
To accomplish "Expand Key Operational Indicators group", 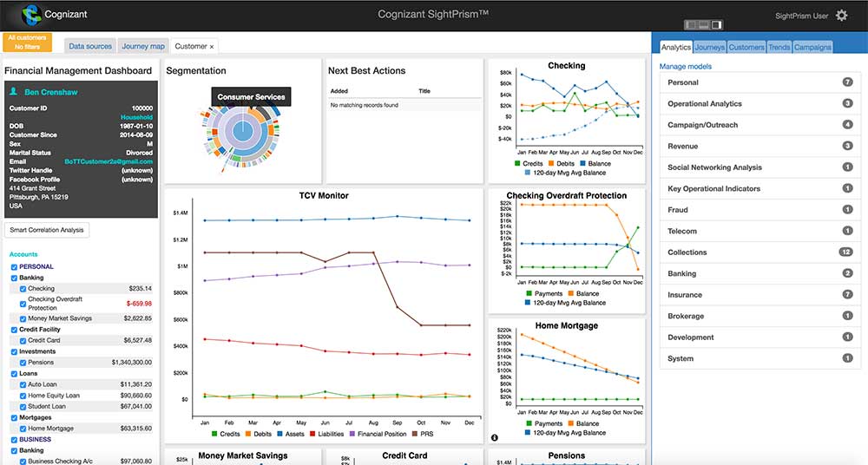I will tap(759, 188).
